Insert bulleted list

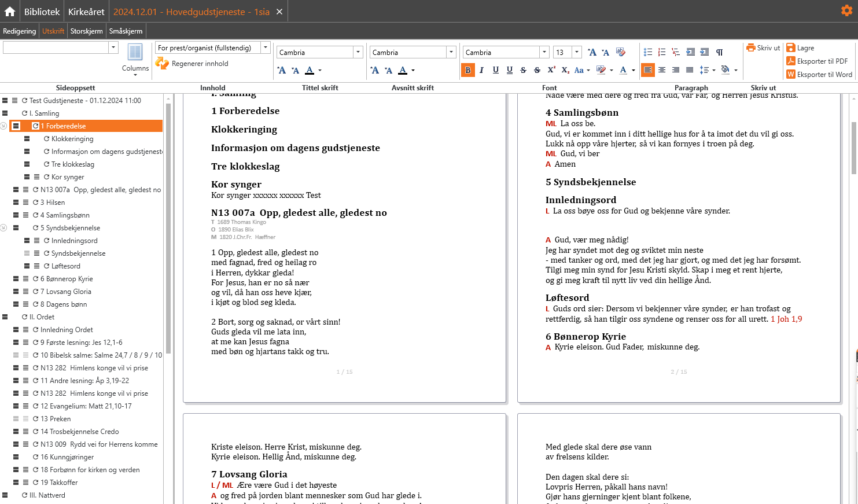click(x=648, y=52)
